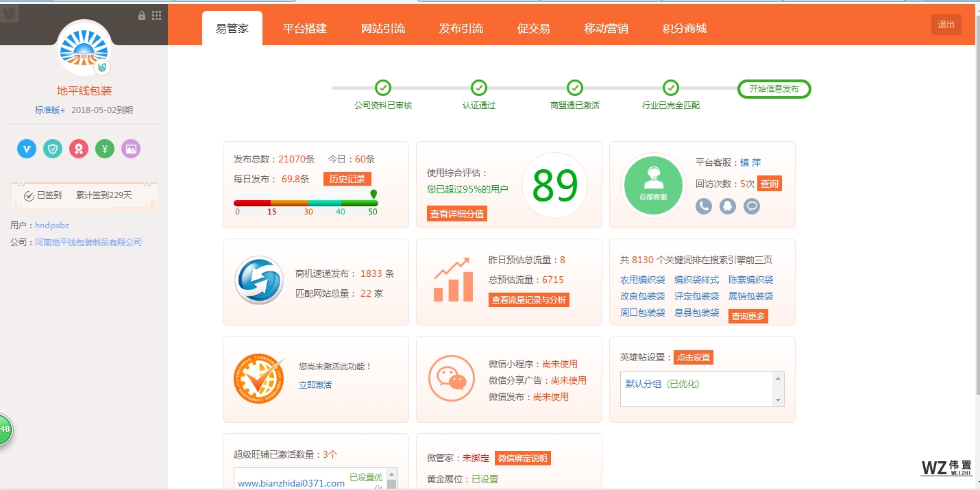This screenshot has height=490, width=980.
Task: Click the 商盟通已激活 step checkmark
Action: [575, 88]
